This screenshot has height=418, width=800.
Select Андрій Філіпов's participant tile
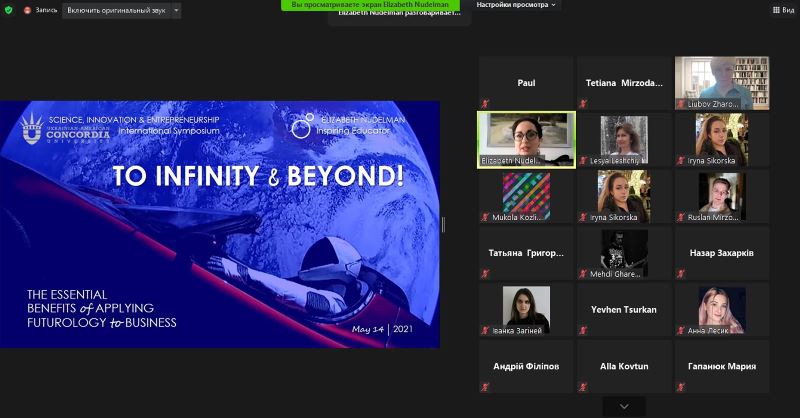pos(526,366)
